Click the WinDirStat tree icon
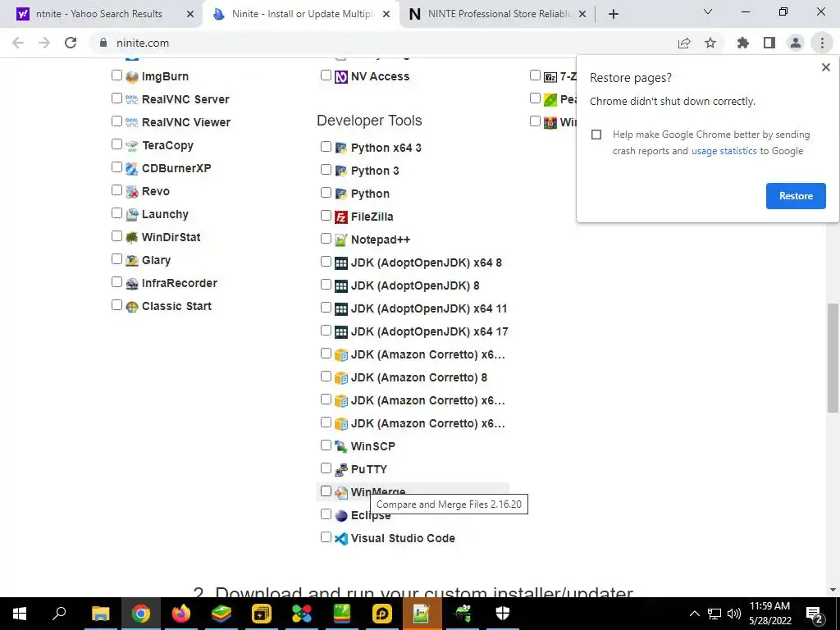The image size is (840, 630). [x=132, y=237]
